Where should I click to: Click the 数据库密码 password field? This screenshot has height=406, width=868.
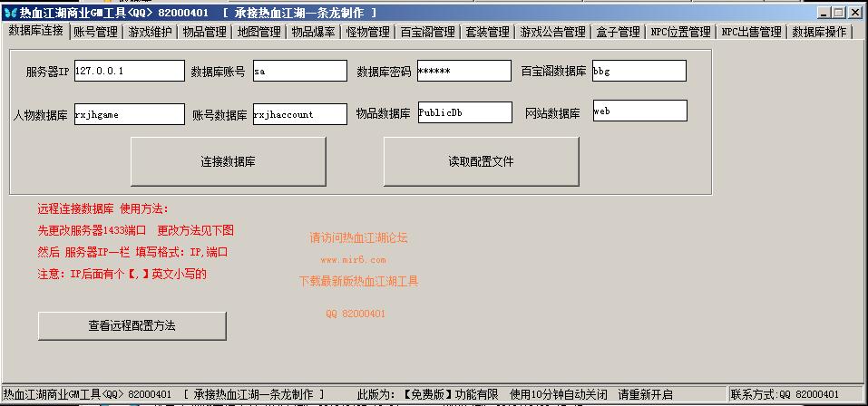[x=463, y=71]
